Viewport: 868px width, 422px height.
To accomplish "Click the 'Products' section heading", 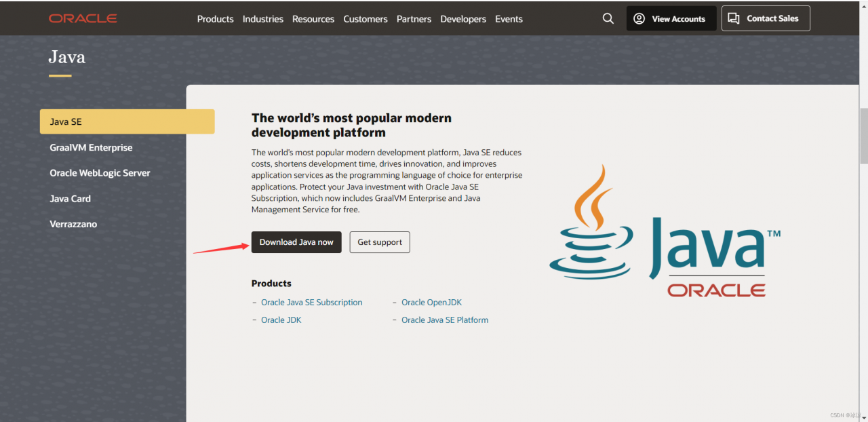I will click(x=271, y=284).
